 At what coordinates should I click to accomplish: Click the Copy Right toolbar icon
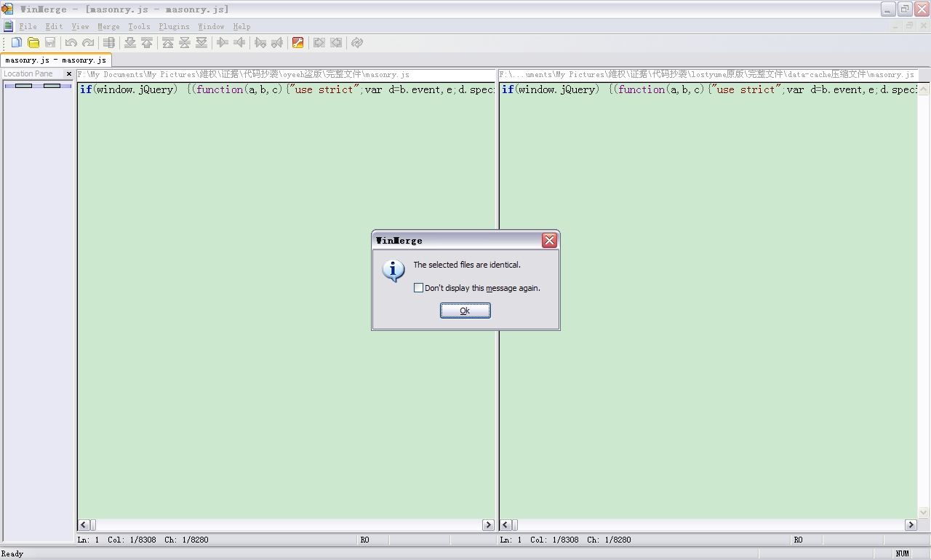223,43
